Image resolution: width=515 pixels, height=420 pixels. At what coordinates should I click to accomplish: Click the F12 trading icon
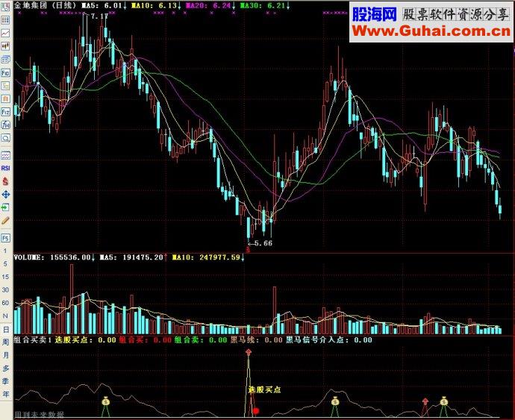[x=5, y=112]
